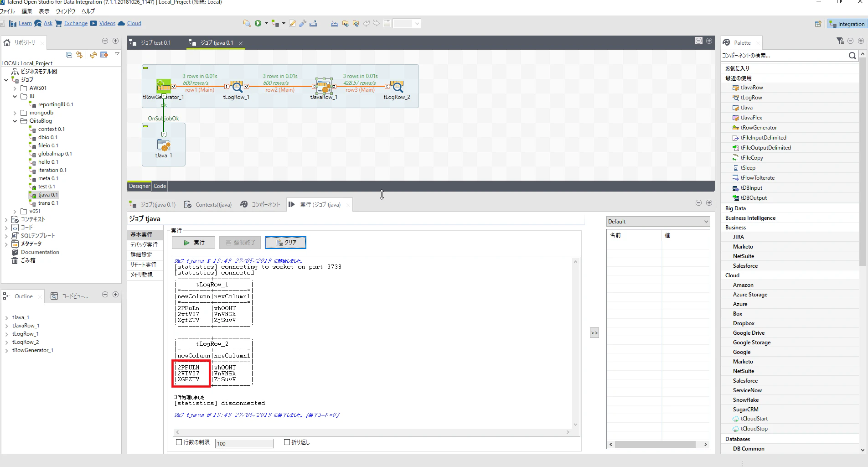Open the repository view menu triangle

pos(117,54)
